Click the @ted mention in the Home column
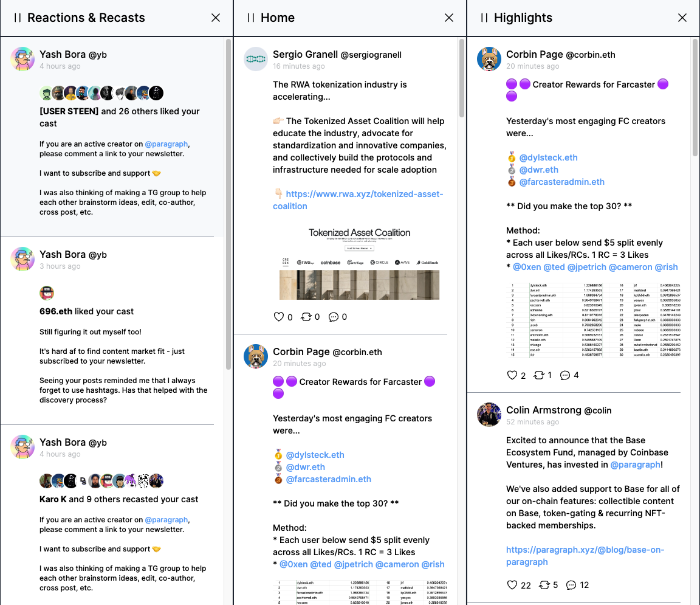 (321, 564)
